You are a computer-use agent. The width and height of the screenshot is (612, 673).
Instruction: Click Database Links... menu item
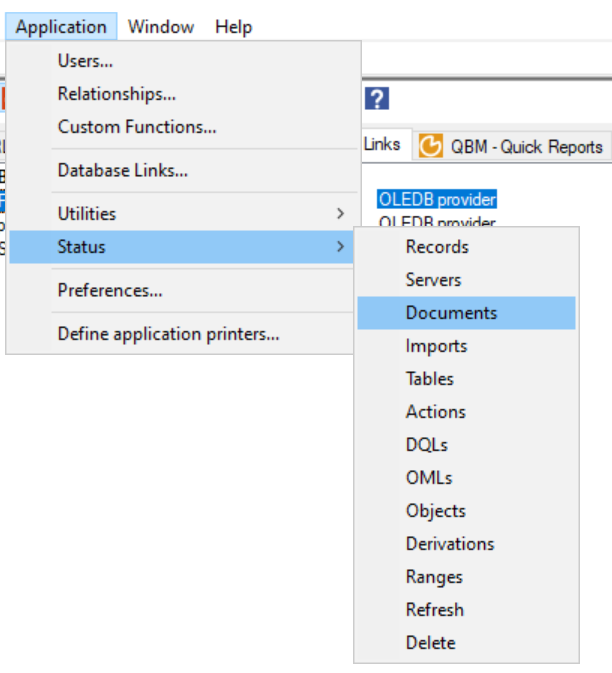[122, 171]
